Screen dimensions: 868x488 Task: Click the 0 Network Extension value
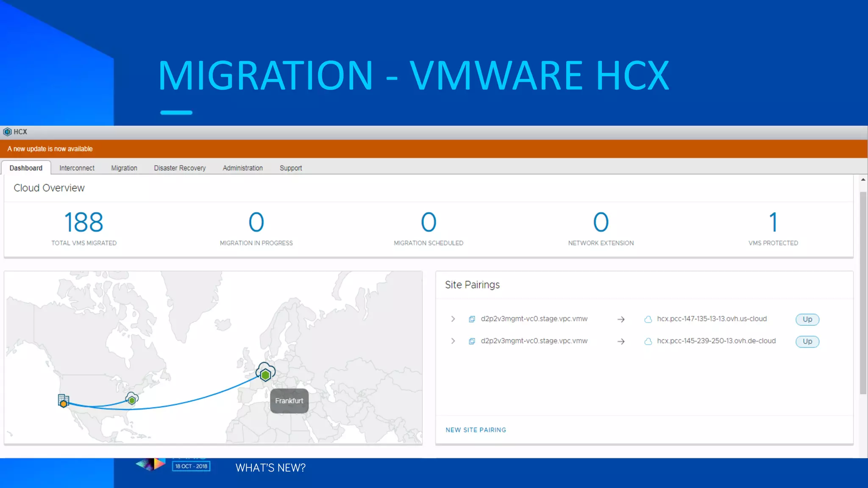[x=601, y=222]
